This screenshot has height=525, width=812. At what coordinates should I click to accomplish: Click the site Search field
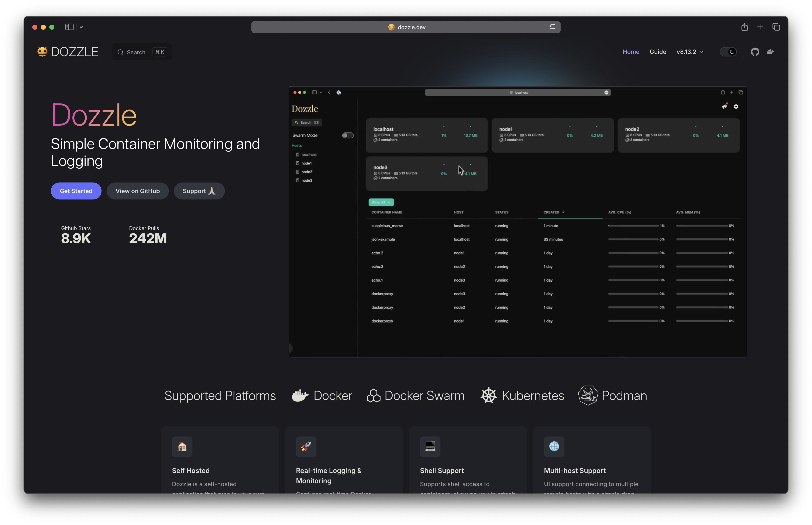click(x=142, y=52)
